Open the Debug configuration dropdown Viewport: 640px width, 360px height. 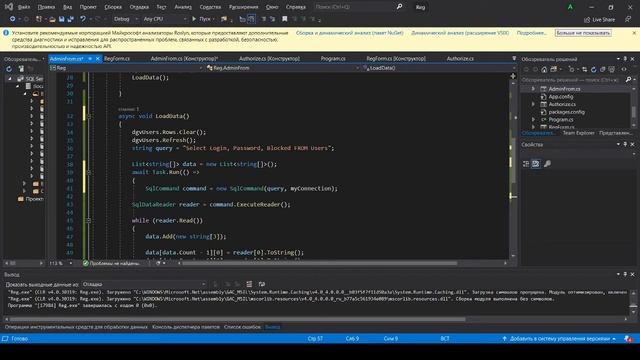click(126, 19)
